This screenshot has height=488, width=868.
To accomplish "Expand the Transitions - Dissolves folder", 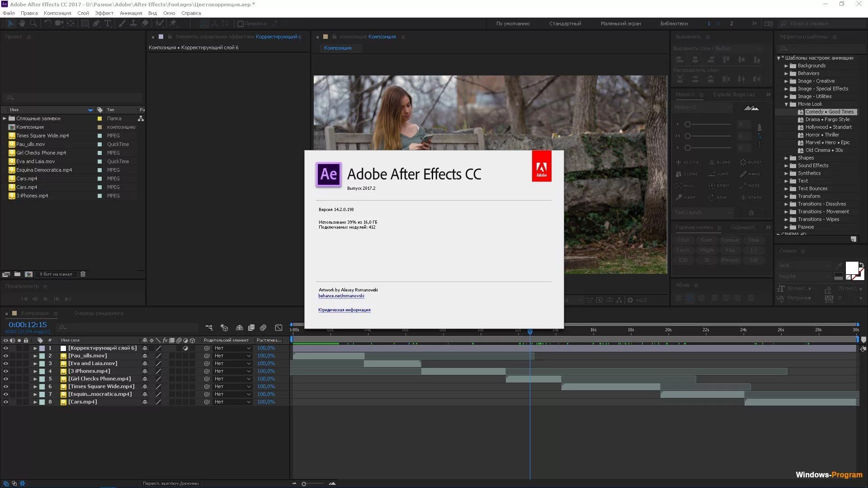I will (x=787, y=204).
